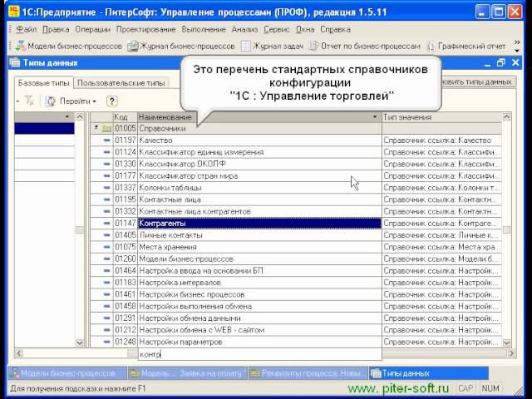532x399 pixels.
Task: Switch to Типы данных window tab at bottom
Action: 429,373
